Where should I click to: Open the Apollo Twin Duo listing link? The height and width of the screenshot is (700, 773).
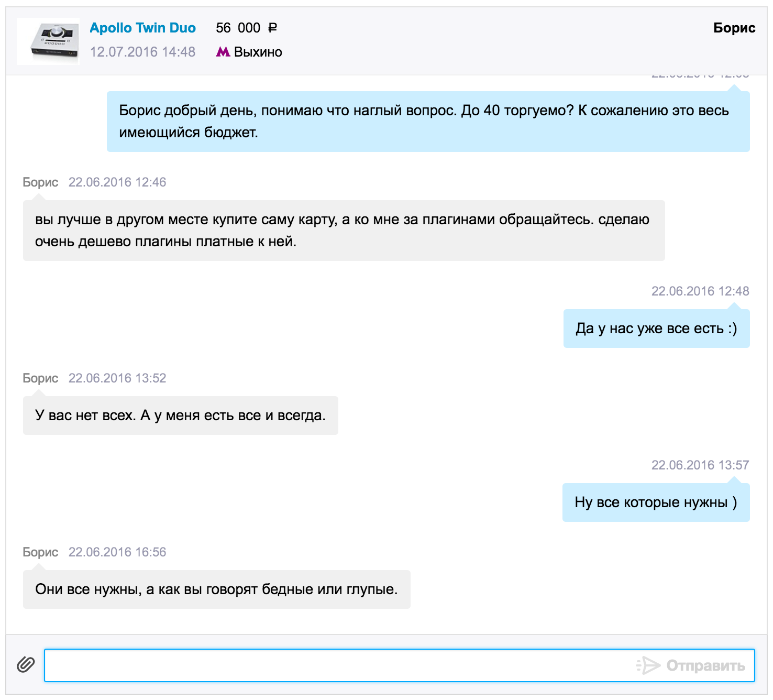click(x=143, y=28)
